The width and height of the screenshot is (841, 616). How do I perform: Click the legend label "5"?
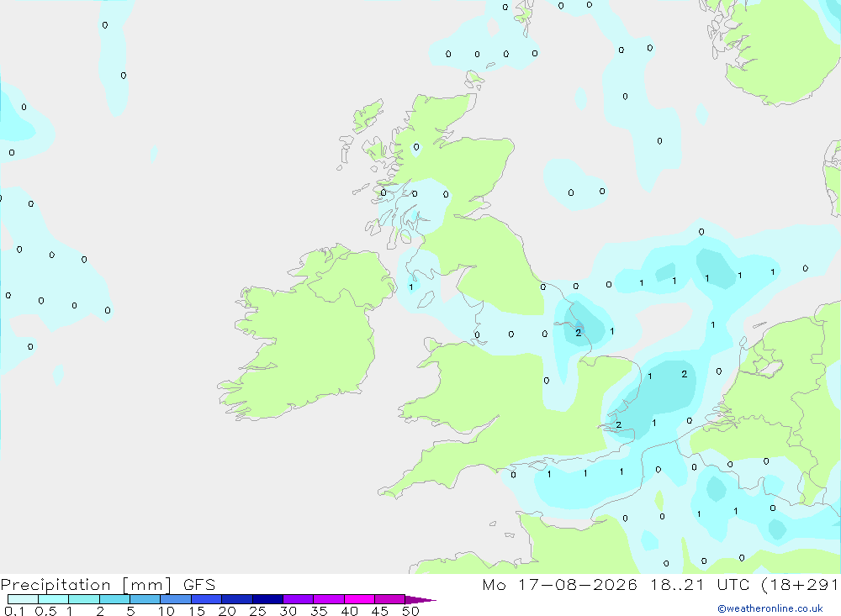point(130,611)
